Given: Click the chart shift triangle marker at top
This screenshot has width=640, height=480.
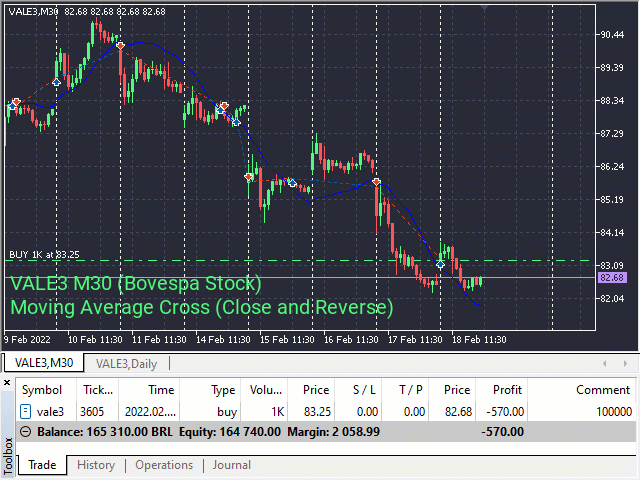Looking at the screenshot, I should pyautogui.click(x=484, y=8).
